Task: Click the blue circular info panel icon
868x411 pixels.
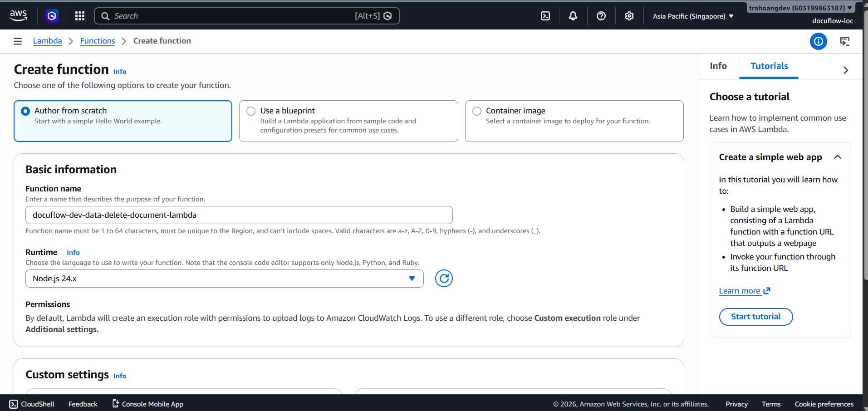Action: coord(818,41)
